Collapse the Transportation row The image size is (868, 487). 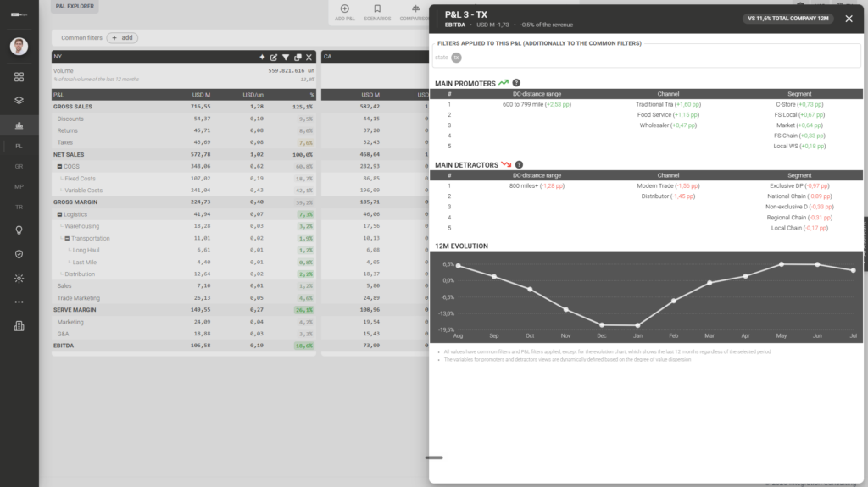click(x=67, y=239)
